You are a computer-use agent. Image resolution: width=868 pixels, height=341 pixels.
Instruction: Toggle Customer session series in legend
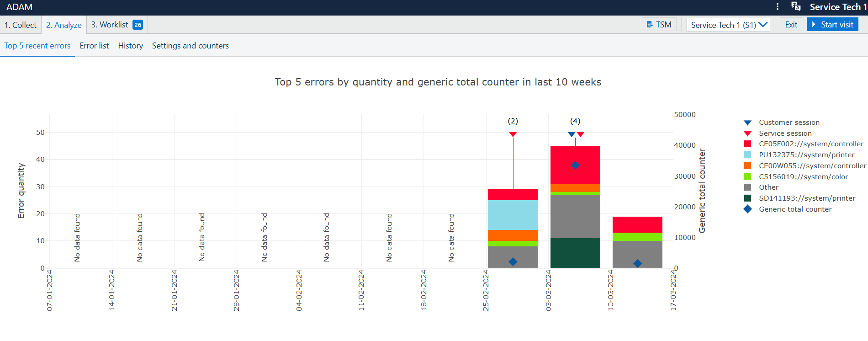tap(789, 123)
